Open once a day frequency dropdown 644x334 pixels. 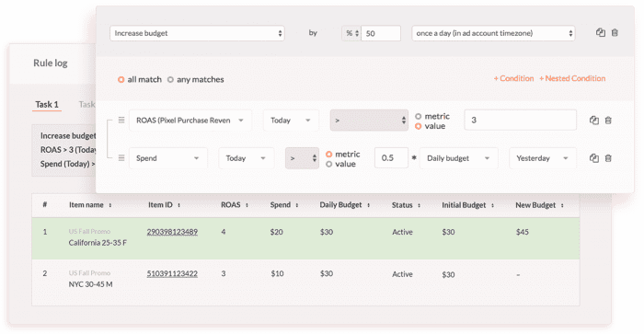[493, 33]
